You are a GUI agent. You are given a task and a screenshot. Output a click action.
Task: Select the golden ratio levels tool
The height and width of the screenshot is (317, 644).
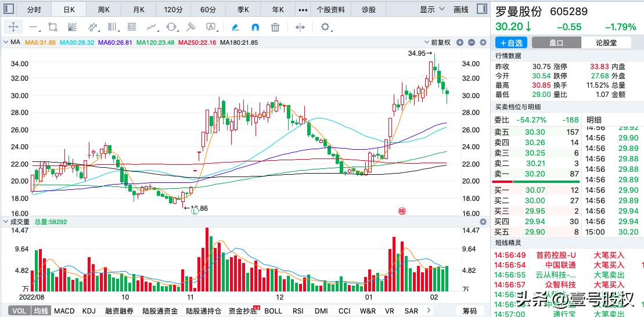point(132,27)
